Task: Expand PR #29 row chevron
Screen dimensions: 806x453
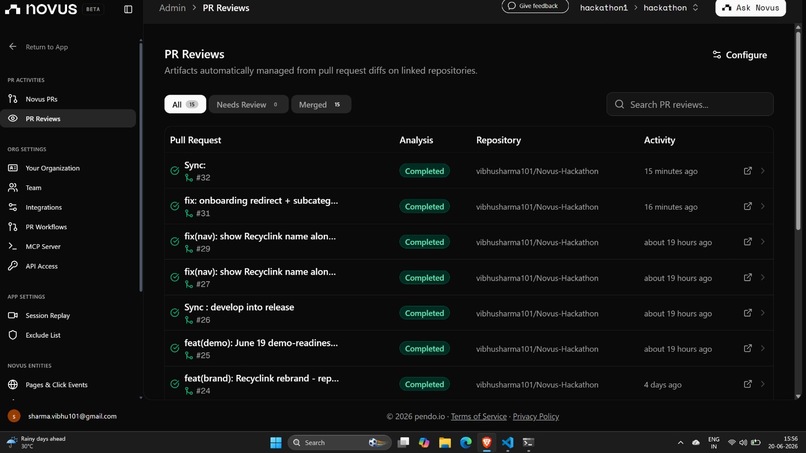Action: pos(763,242)
